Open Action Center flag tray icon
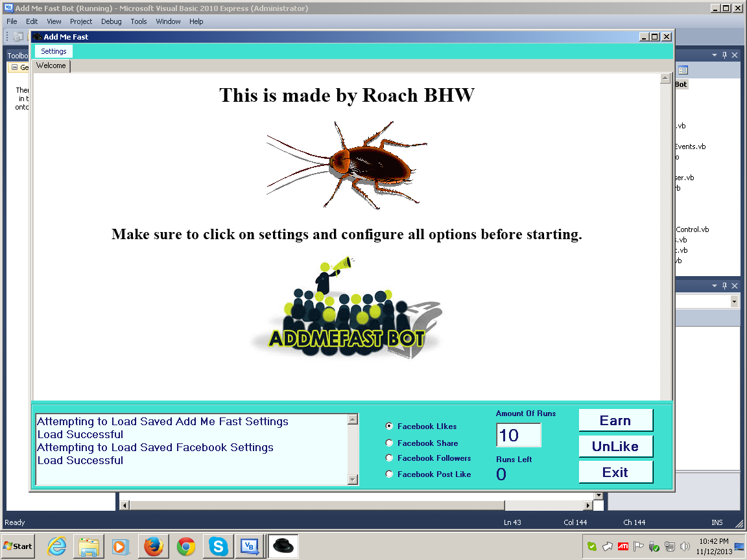747x560 pixels. [x=638, y=546]
